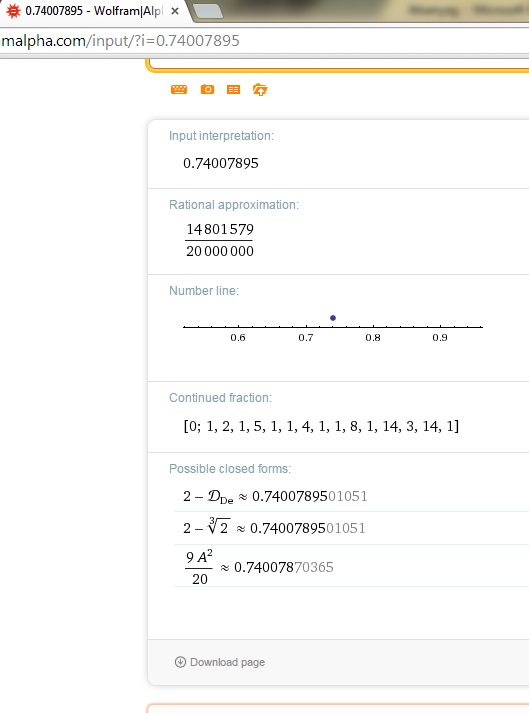The image size is (529, 713).
Task: Click the Download page link
Action: [227, 662]
